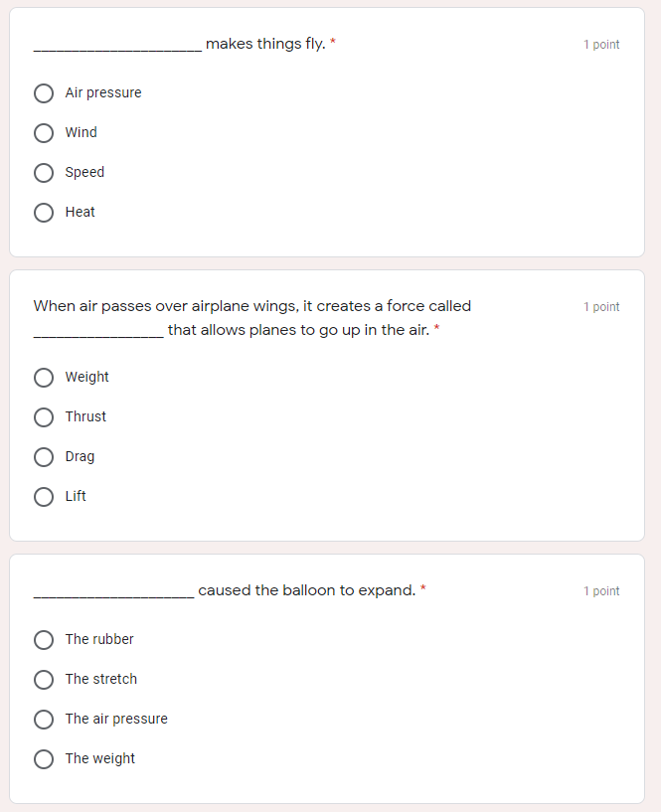Click the "caused the balloon to expand" question

[306, 590]
